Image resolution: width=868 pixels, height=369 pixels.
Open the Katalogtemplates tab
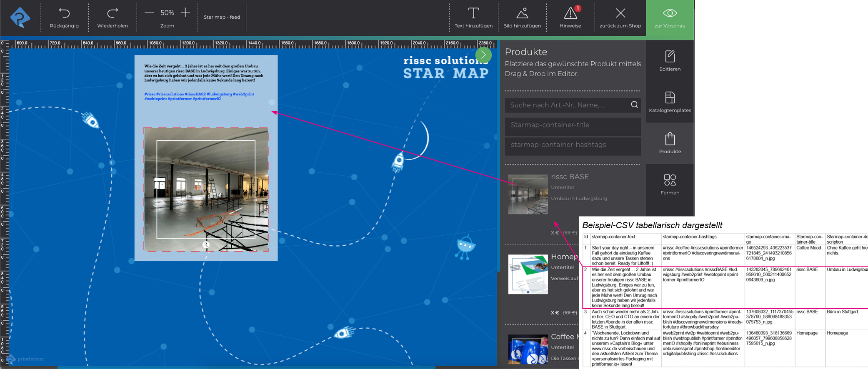[670, 102]
